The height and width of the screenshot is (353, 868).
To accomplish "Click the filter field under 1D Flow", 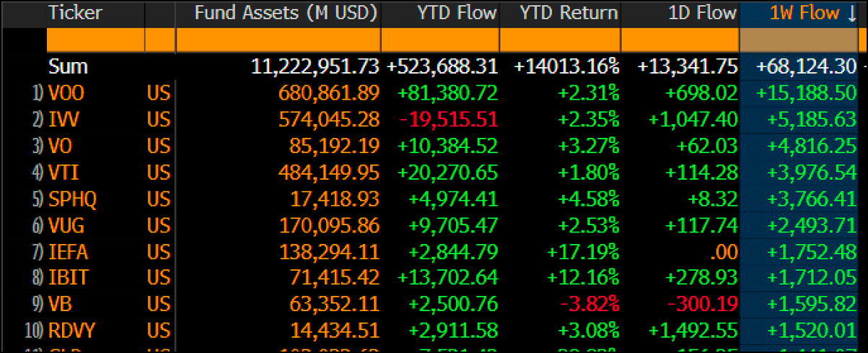I will pos(680,40).
